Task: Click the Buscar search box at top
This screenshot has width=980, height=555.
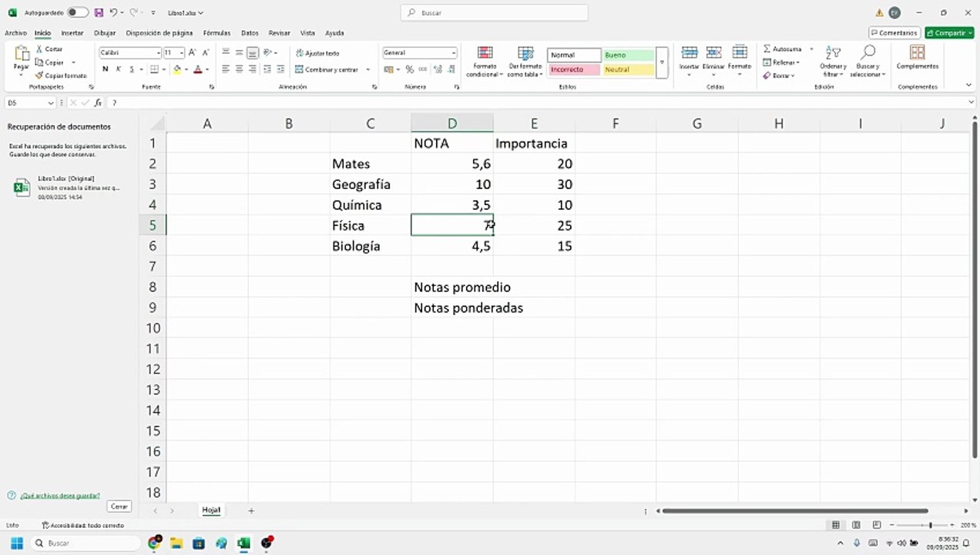Action: (x=494, y=12)
